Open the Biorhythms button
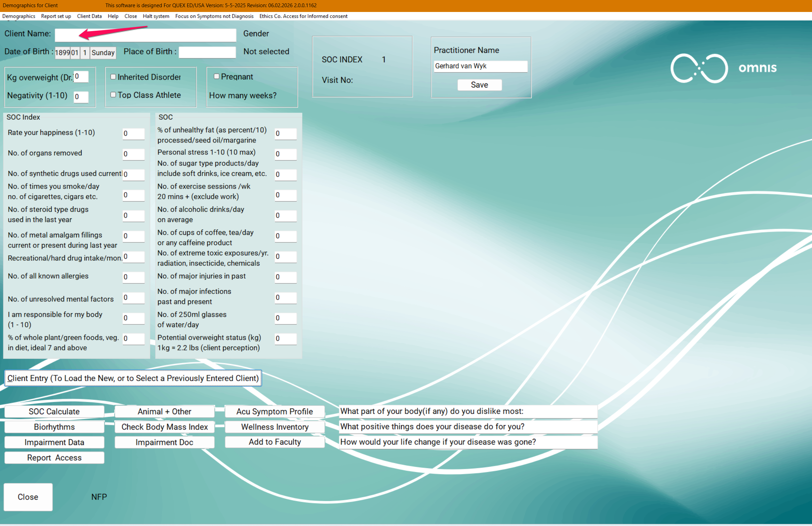The width and height of the screenshot is (812, 526). coord(54,427)
